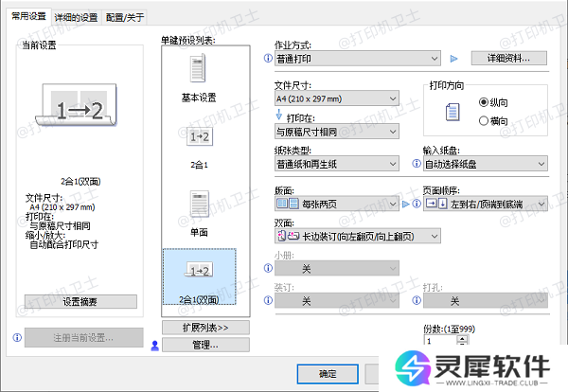Click the 灵犀软件 logo icon
Viewport: 568px width, 392px height.
(x=412, y=369)
